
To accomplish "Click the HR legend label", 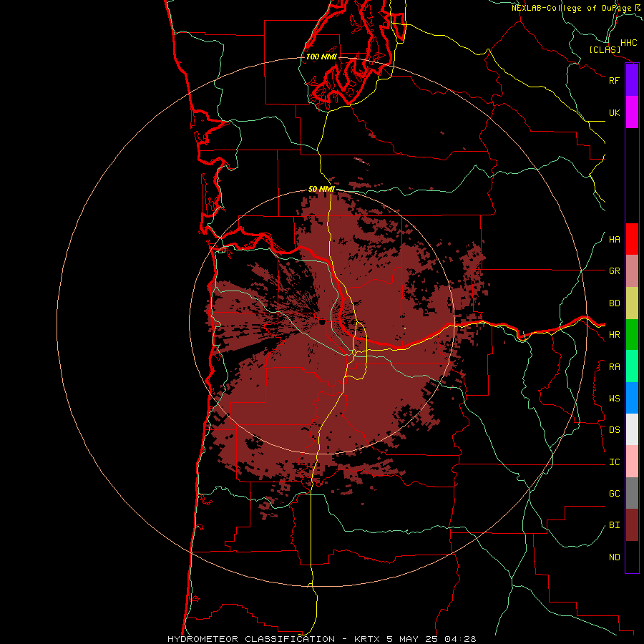I will point(615,335).
